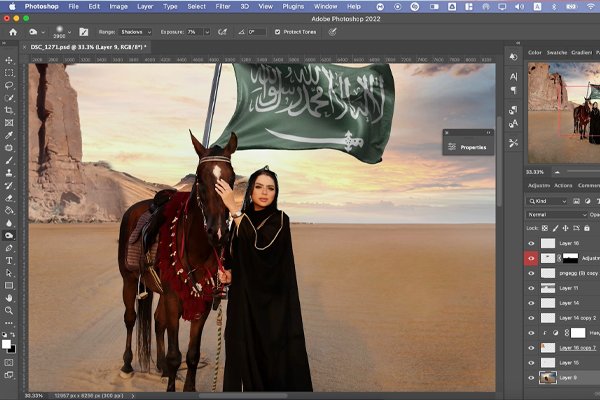
Task: Select the Clone Stamp tool
Action: (x=9, y=173)
